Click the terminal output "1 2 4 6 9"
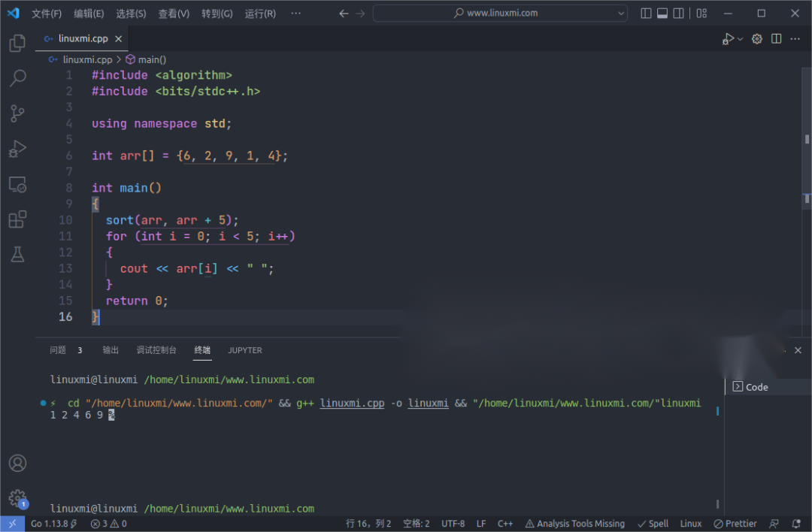This screenshot has height=532, width=812. click(x=77, y=415)
